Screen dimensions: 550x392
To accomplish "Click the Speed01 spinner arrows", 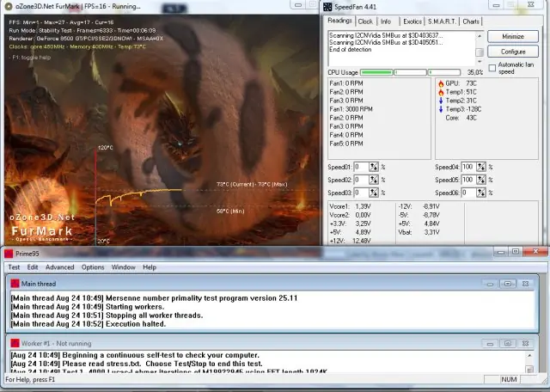I will point(374,167).
